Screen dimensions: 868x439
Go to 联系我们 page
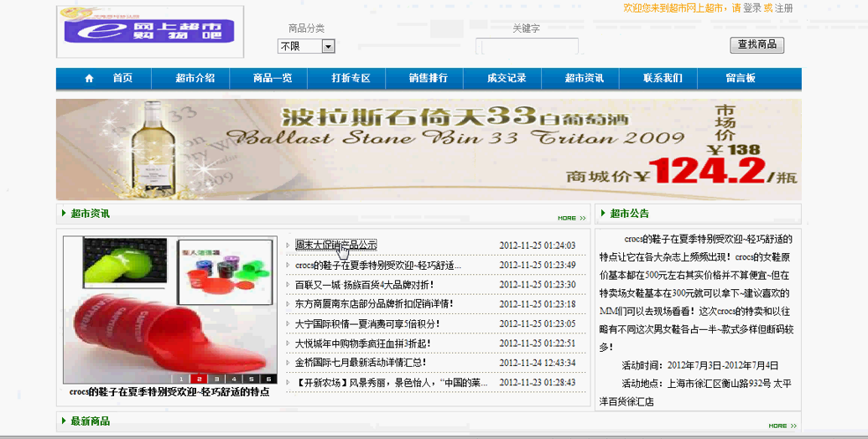coord(663,79)
